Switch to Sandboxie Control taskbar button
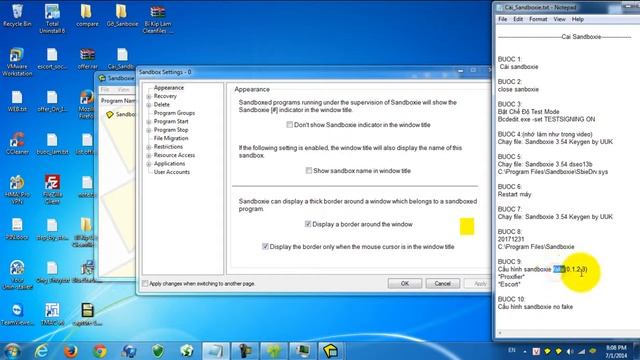Screen dimensions: 640x360 (331, 351)
